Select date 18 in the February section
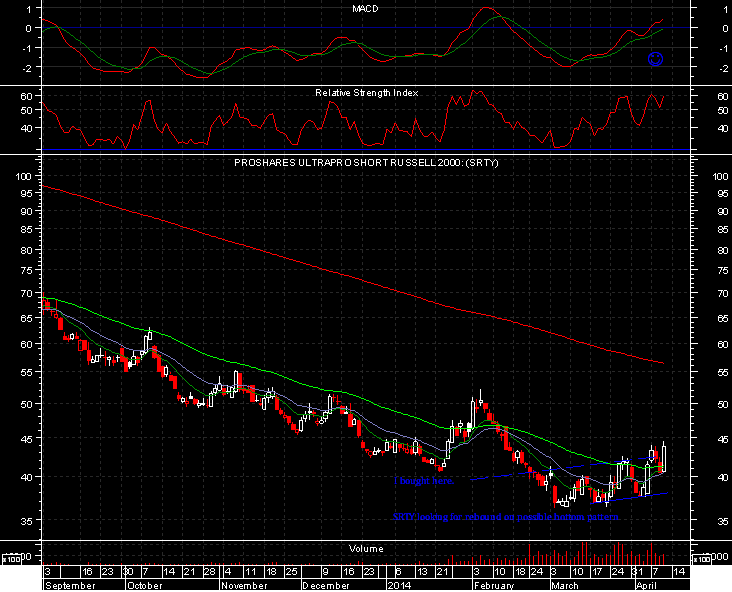Image resolution: width=732 pixels, height=592 pixels. tap(520, 571)
